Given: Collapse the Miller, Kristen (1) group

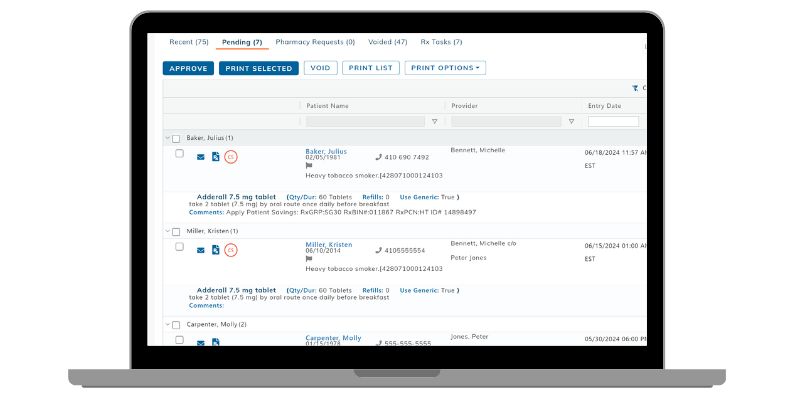Looking at the screenshot, I should point(167,231).
